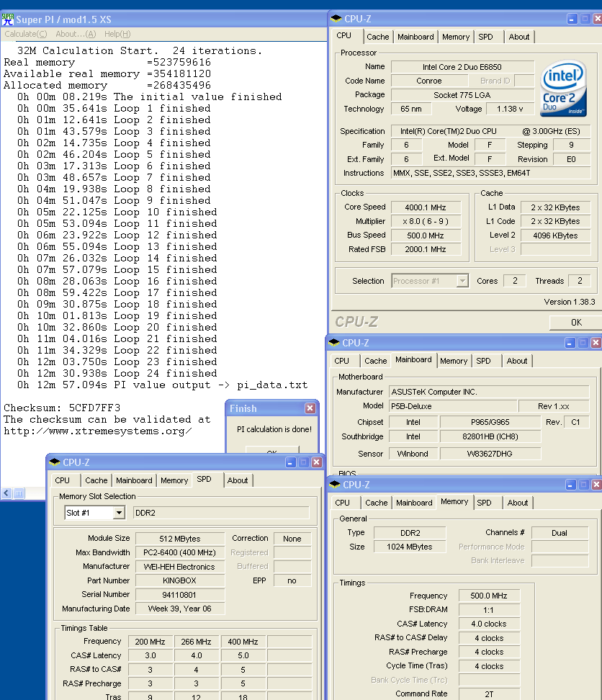Screen dimensions: 602x700
Task: Switch to Cache tab in top CPU-Z window
Action: pyautogui.click(x=378, y=37)
